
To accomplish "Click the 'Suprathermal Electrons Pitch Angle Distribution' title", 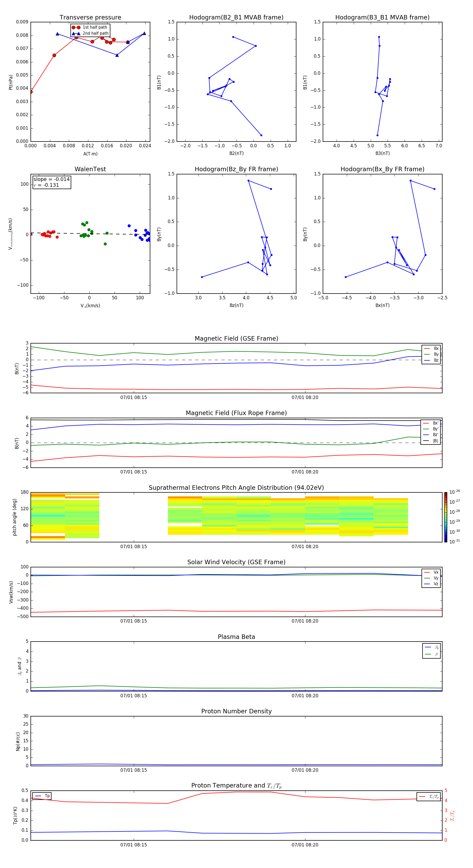I will pyautogui.click(x=236, y=488).
